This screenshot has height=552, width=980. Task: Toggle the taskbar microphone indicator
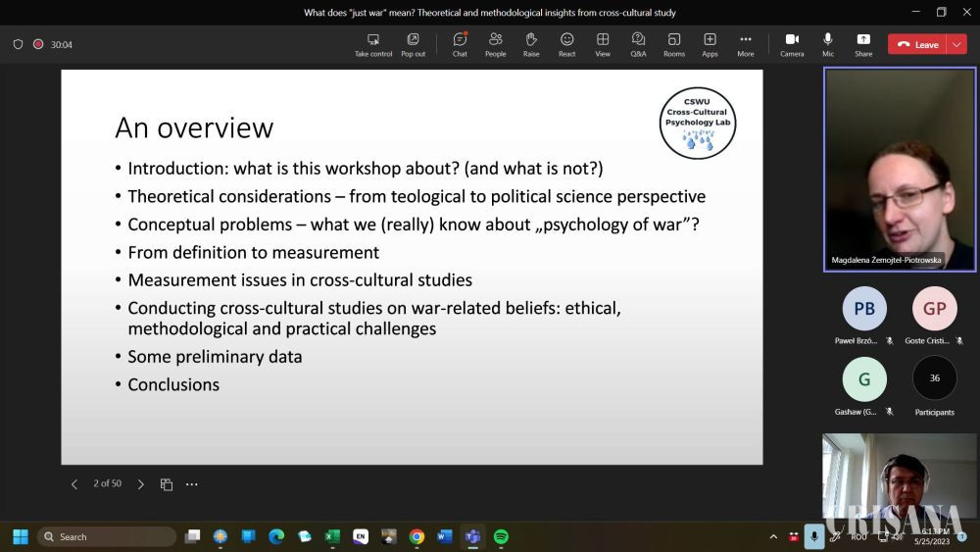[814, 536]
